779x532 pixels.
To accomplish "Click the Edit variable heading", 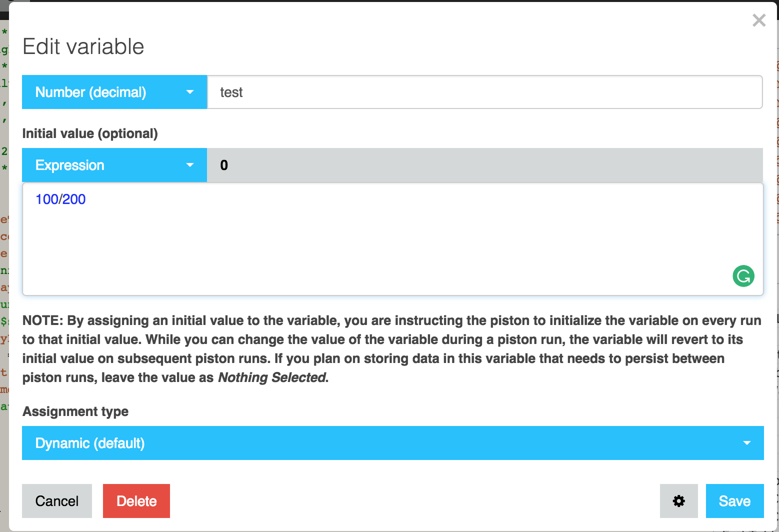I will pyautogui.click(x=83, y=46).
